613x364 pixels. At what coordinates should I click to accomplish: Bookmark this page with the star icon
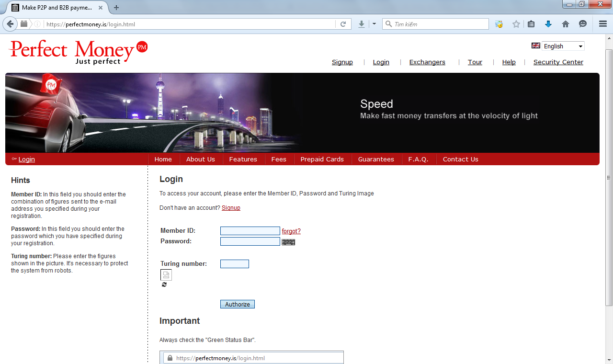[516, 24]
